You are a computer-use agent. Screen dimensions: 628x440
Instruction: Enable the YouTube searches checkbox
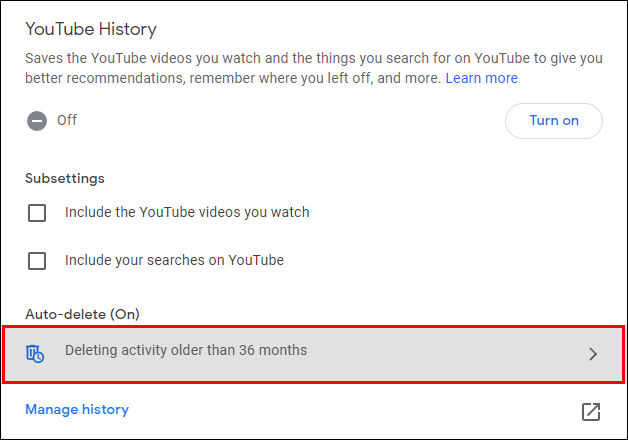point(37,261)
